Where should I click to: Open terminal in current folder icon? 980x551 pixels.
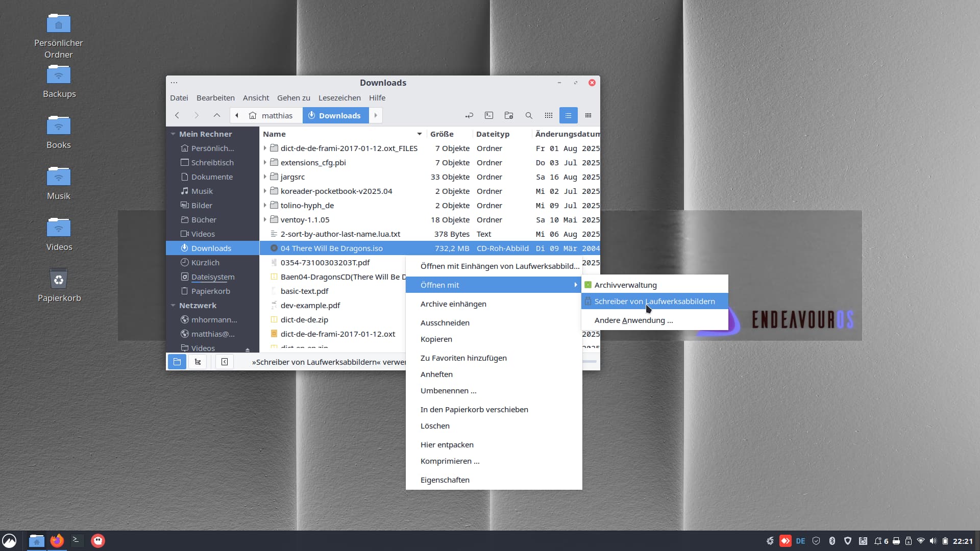[x=488, y=115]
